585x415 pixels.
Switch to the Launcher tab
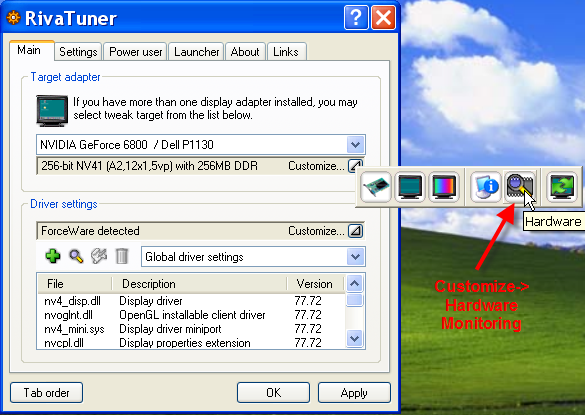[x=197, y=52]
